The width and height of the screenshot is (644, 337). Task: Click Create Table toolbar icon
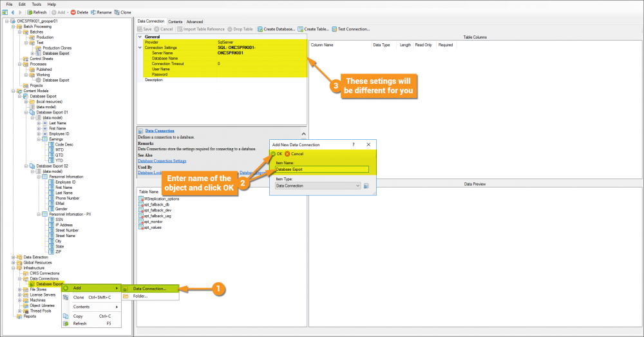pos(301,29)
